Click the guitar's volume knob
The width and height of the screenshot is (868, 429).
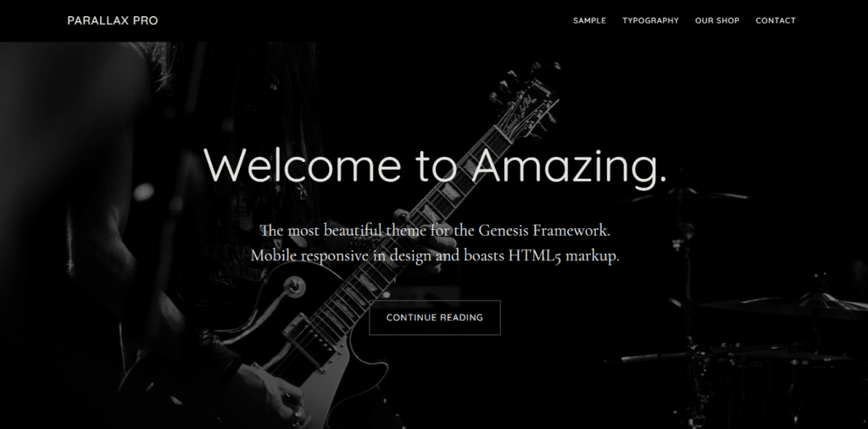(294, 287)
